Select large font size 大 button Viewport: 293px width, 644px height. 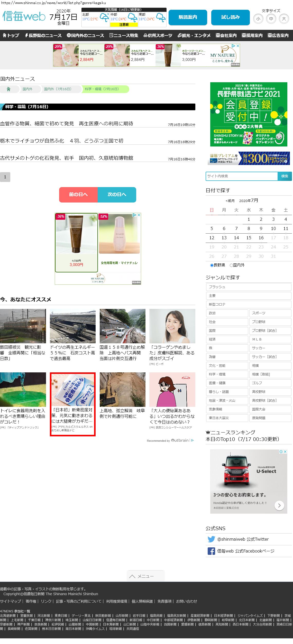(284, 19)
